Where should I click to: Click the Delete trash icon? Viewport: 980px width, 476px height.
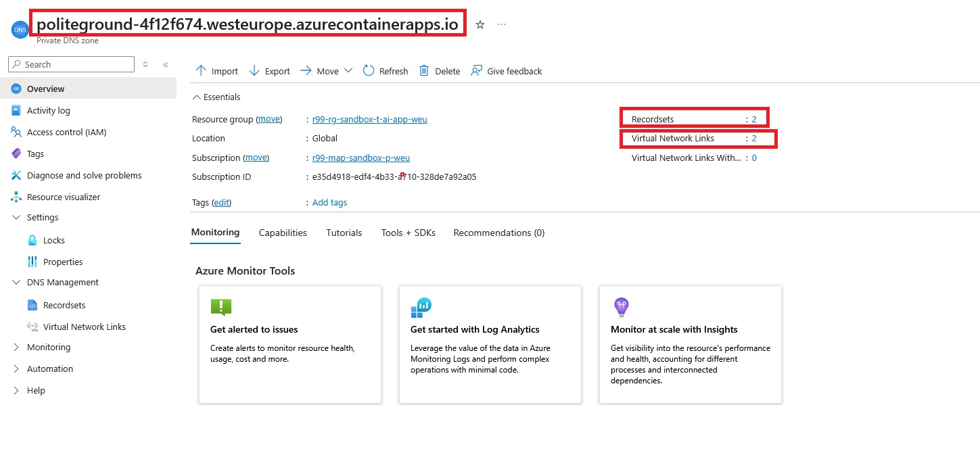(424, 71)
